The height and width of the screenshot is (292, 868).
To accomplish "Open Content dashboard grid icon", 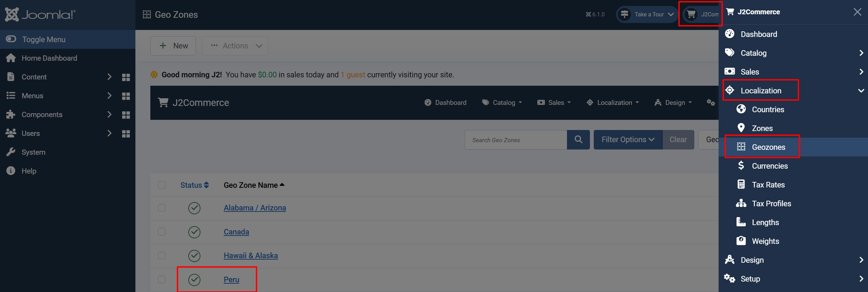I will pos(126,77).
